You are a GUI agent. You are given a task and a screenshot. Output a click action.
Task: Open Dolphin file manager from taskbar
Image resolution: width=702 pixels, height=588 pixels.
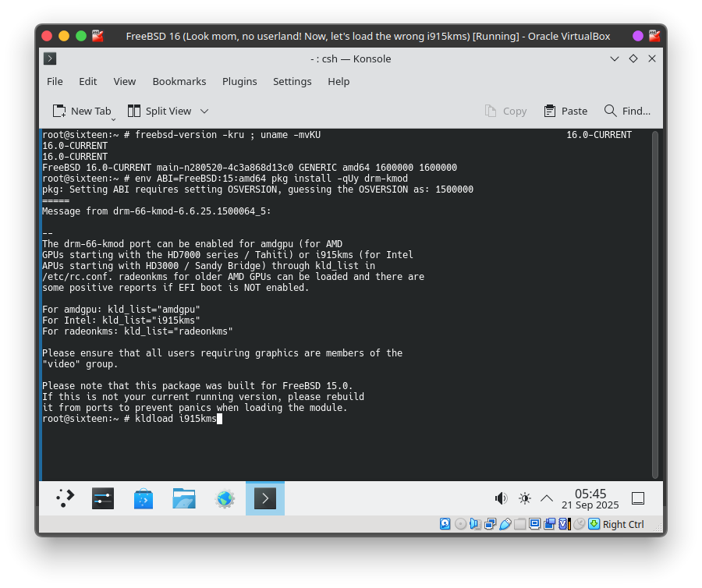pos(184,498)
